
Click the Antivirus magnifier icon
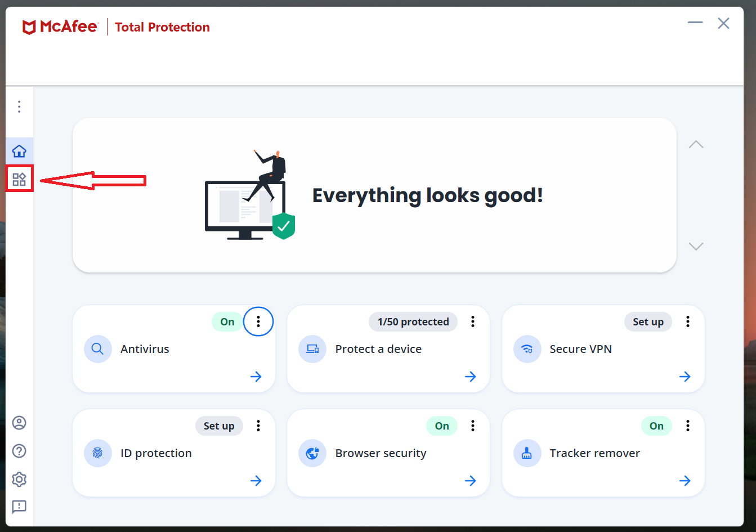(x=97, y=349)
